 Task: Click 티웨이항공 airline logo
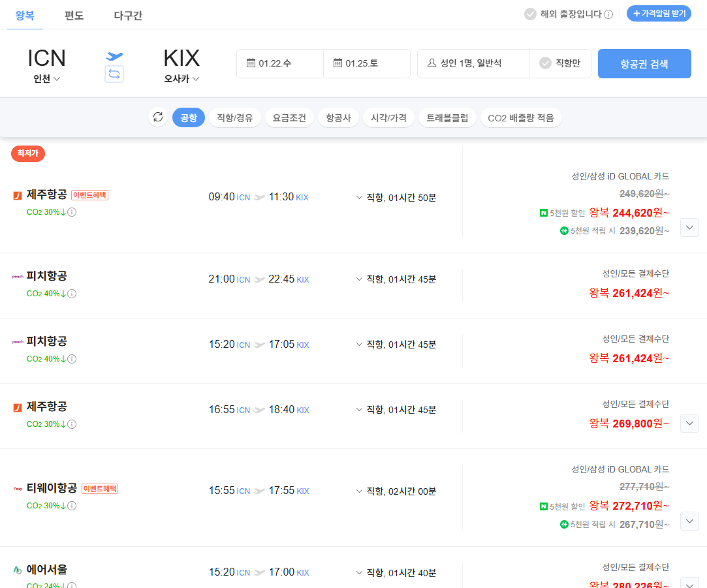coord(18,488)
